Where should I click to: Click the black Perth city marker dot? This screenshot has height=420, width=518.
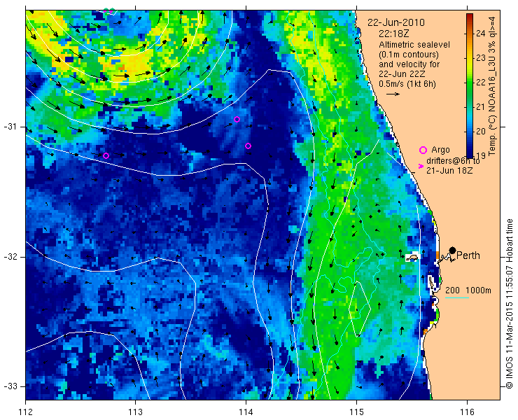pyautogui.click(x=453, y=251)
